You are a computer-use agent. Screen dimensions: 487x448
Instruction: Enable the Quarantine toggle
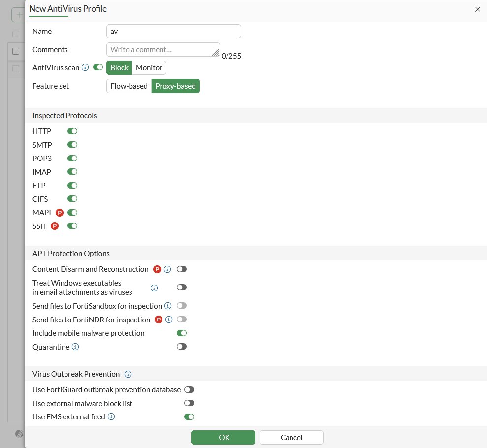[182, 347]
